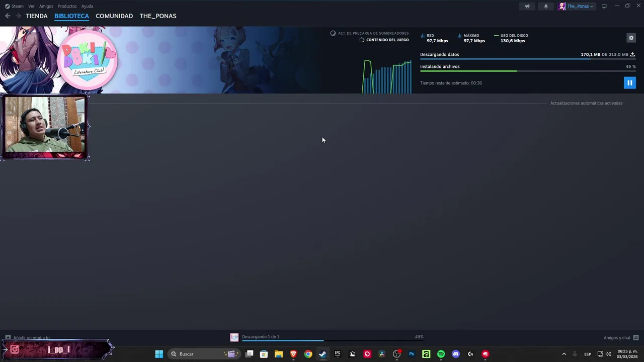Click the 45 % install percentage
The image size is (644, 362).
click(x=630, y=66)
